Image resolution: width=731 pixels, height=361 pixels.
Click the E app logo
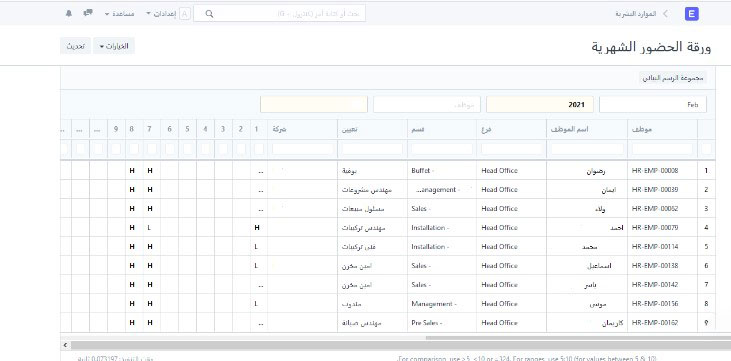(692, 14)
